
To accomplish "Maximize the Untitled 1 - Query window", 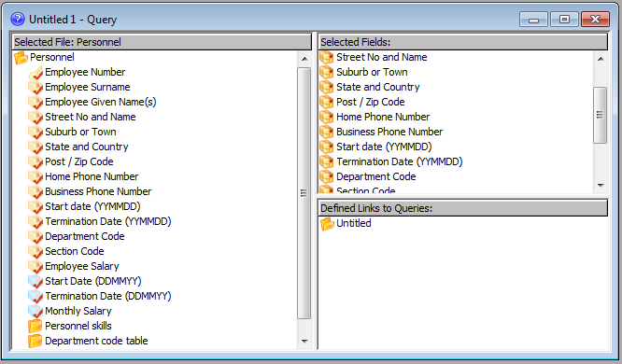I will (x=564, y=20).
